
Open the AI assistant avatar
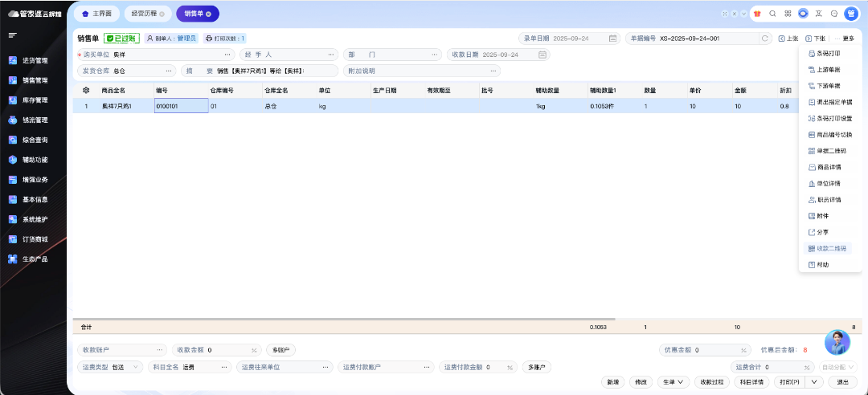837,342
